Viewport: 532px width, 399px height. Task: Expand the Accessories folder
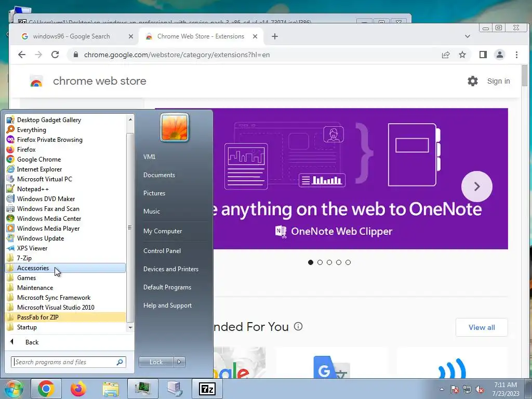pyautogui.click(x=65, y=268)
